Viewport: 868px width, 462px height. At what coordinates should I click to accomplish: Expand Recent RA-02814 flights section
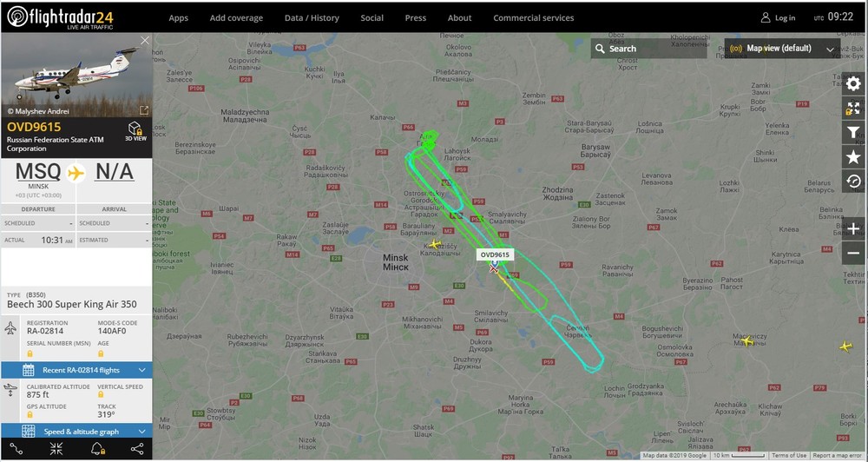coord(76,369)
